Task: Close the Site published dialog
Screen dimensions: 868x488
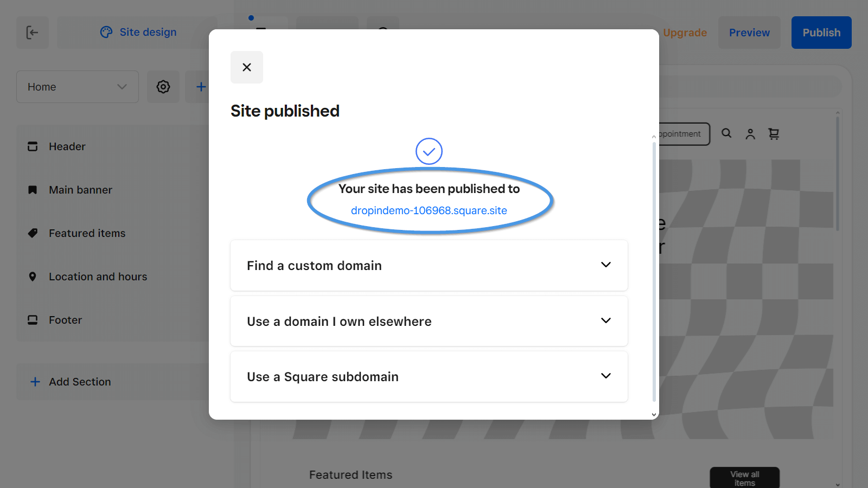Action: tap(247, 67)
